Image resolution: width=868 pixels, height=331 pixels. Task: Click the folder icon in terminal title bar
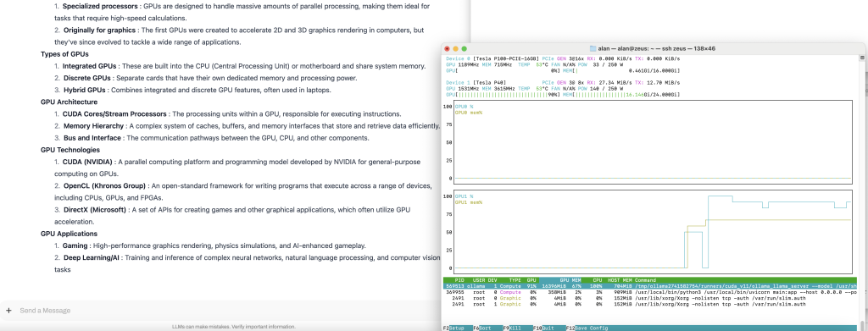click(x=593, y=48)
